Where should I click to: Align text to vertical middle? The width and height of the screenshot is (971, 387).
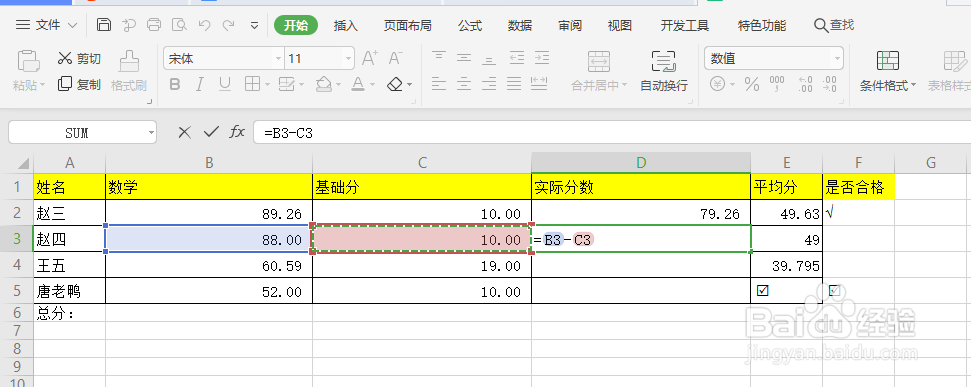[464, 58]
